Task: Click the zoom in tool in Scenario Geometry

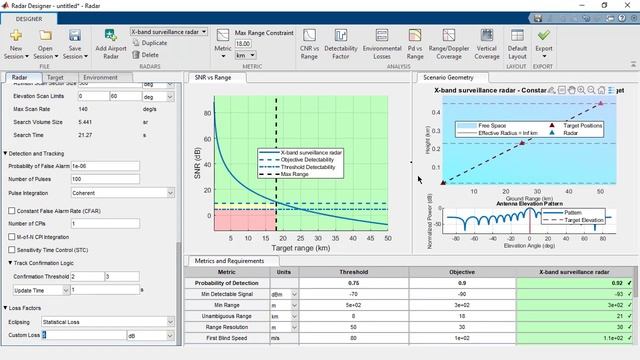Action: (581, 90)
